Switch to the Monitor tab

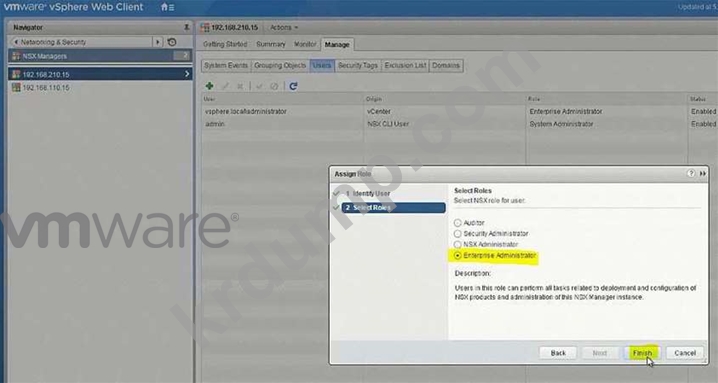305,44
